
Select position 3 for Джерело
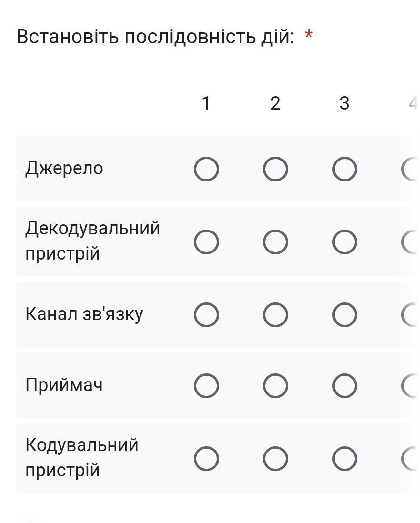344,169
